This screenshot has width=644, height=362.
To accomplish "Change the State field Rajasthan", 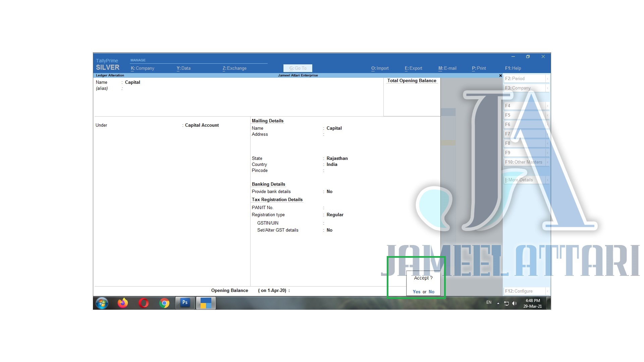I will 337,159.
